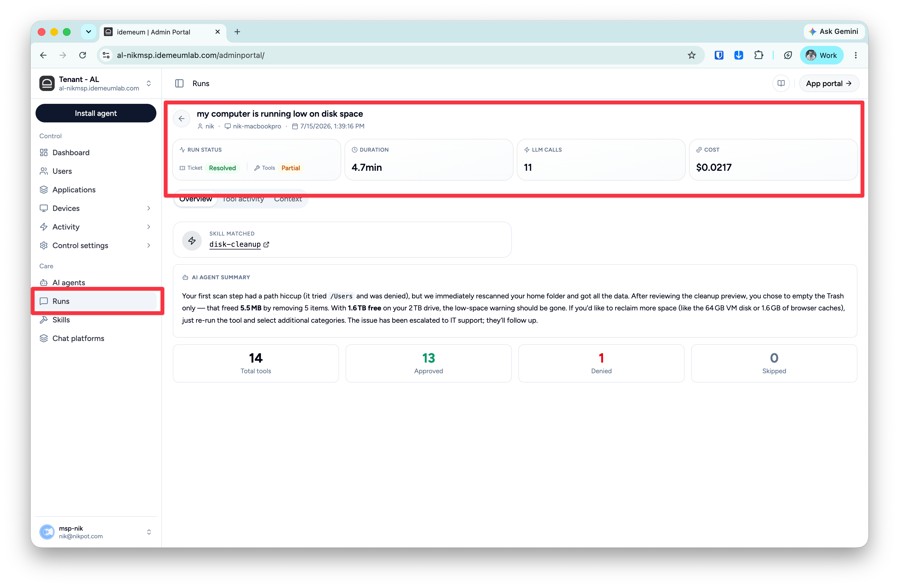Navigate back in the browser
This screenshot has width=899, height=588.
click(x=43, y=55)
